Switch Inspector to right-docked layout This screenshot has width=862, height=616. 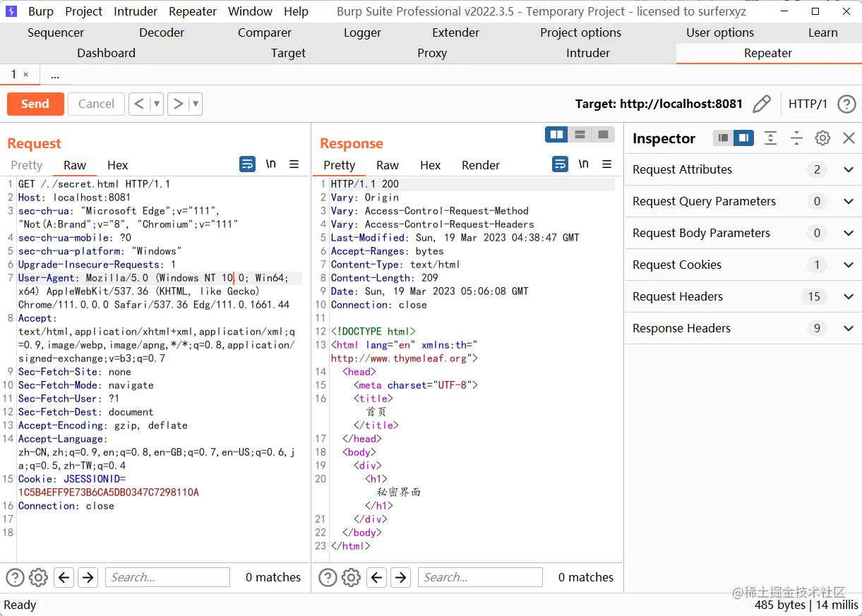coord(743,138)
